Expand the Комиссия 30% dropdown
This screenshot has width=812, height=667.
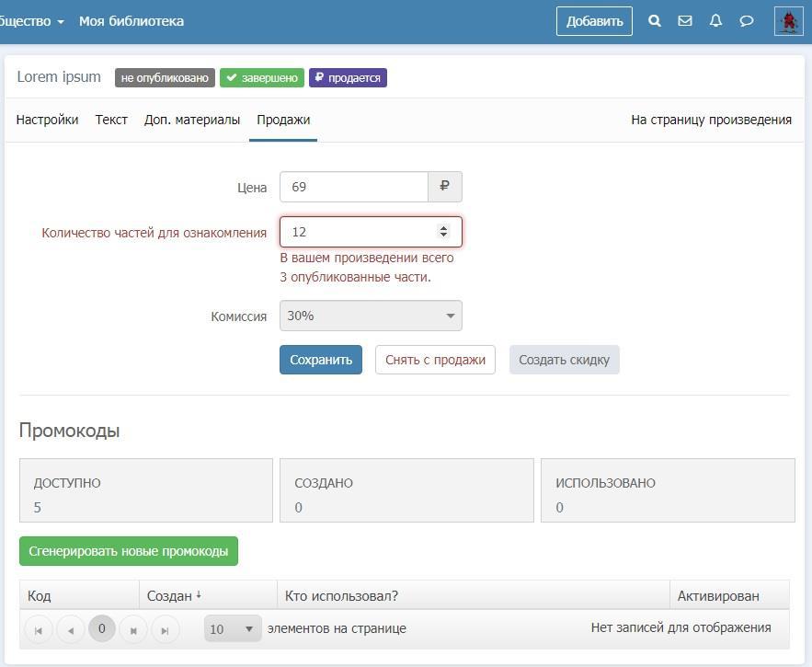(371, 316)
